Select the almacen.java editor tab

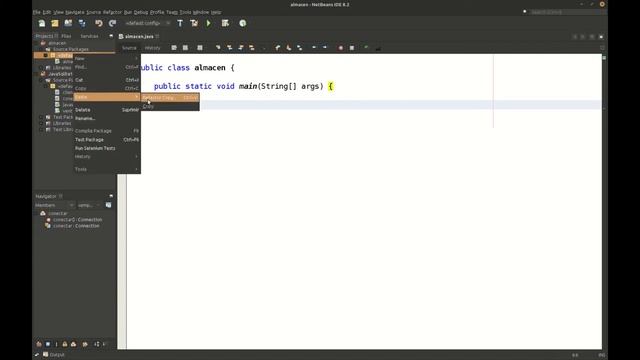point(139,36)
